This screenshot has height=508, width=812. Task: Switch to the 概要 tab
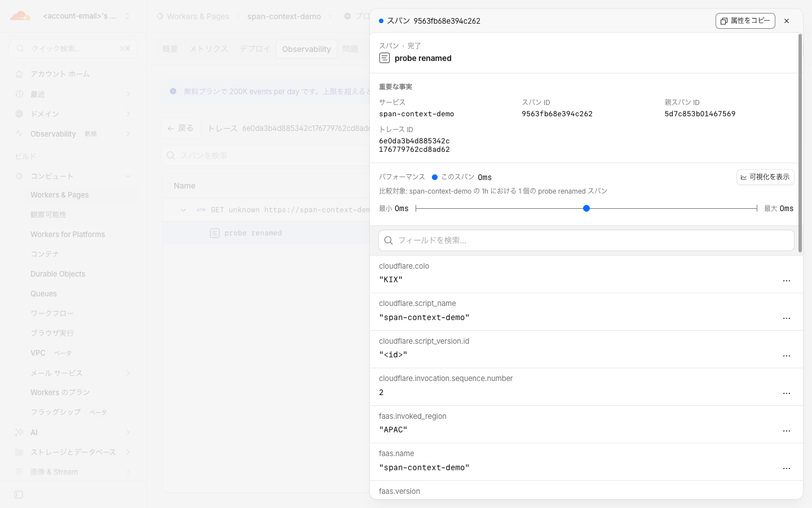(x=170, y=49)
